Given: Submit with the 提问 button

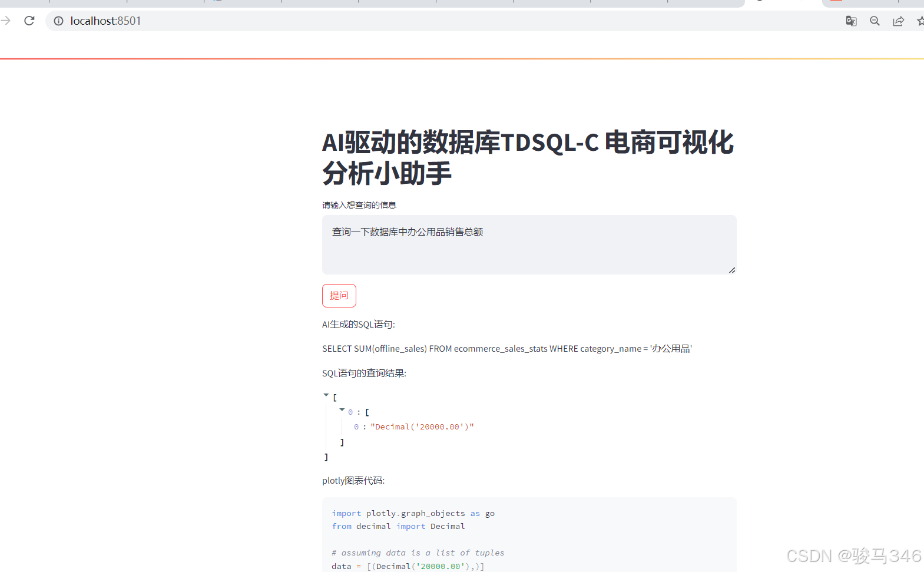Looking at the screenshot, I should tap(339, 296).
